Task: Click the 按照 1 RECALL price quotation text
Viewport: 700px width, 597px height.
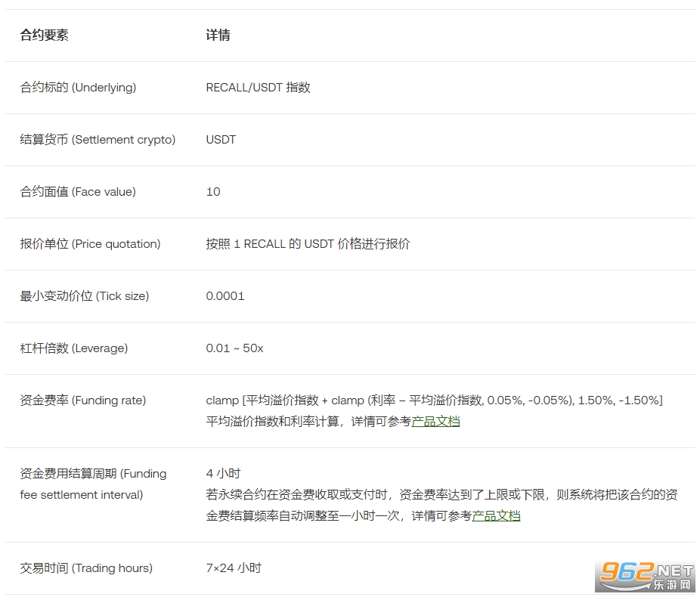Action: click(x=308, y=244)
